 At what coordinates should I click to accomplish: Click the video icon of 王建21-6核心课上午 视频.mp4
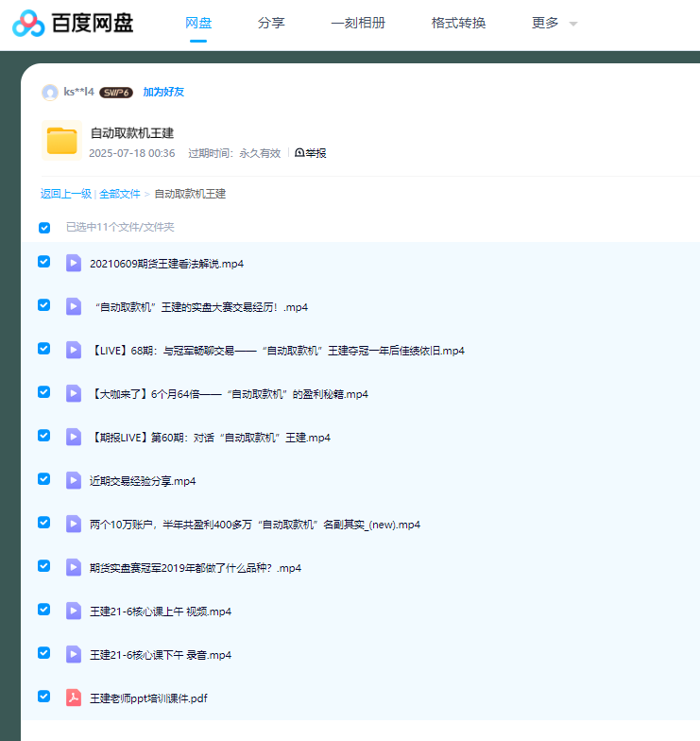click(74, 611)
